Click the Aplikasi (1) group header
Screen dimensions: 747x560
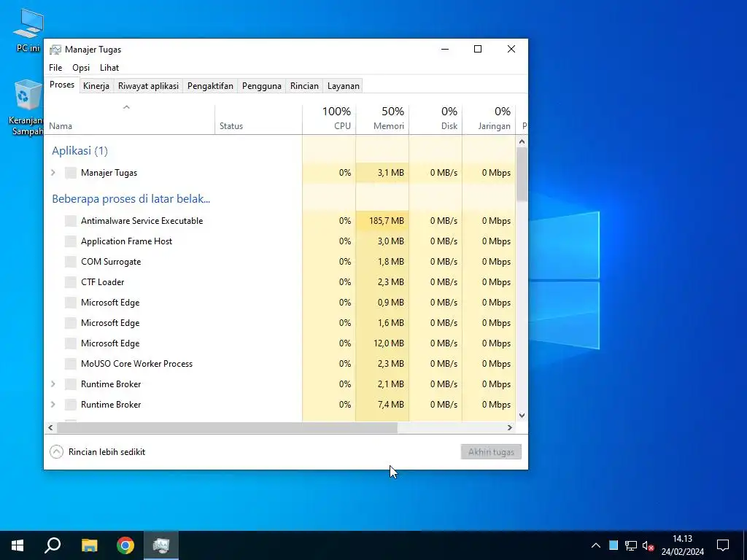coord(80,151)
